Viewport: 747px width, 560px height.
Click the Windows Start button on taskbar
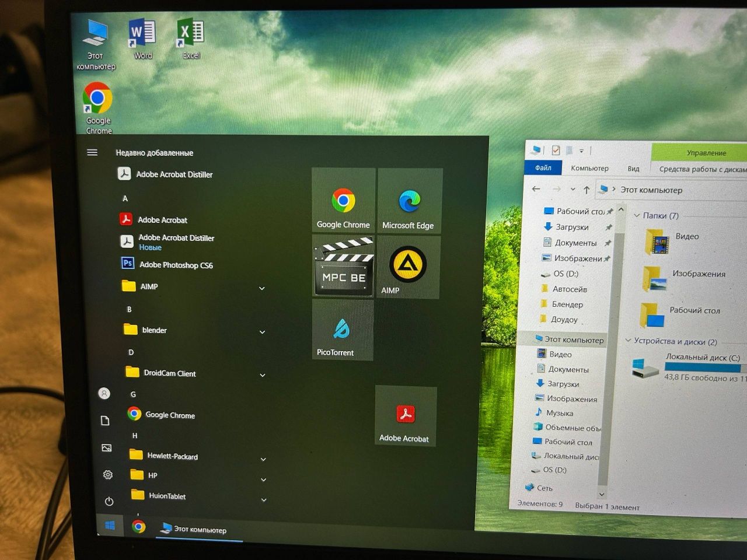110,526
